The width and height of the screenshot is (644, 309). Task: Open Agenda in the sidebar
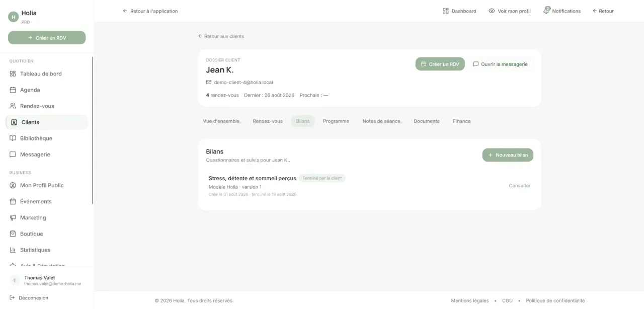pos(47,90)
